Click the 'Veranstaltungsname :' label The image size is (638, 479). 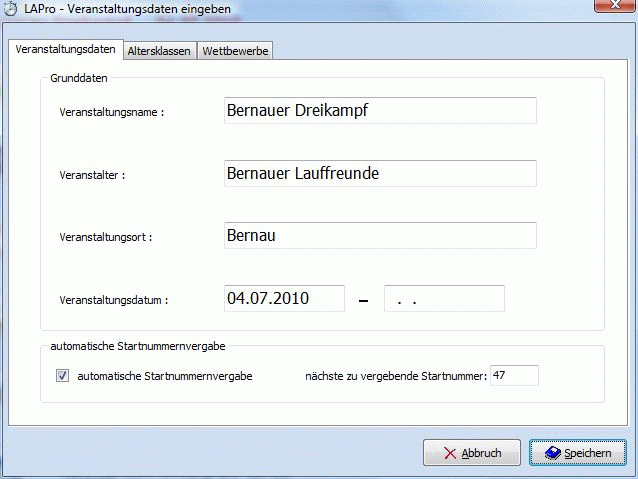pyautogui.click(x=112, y=112)
